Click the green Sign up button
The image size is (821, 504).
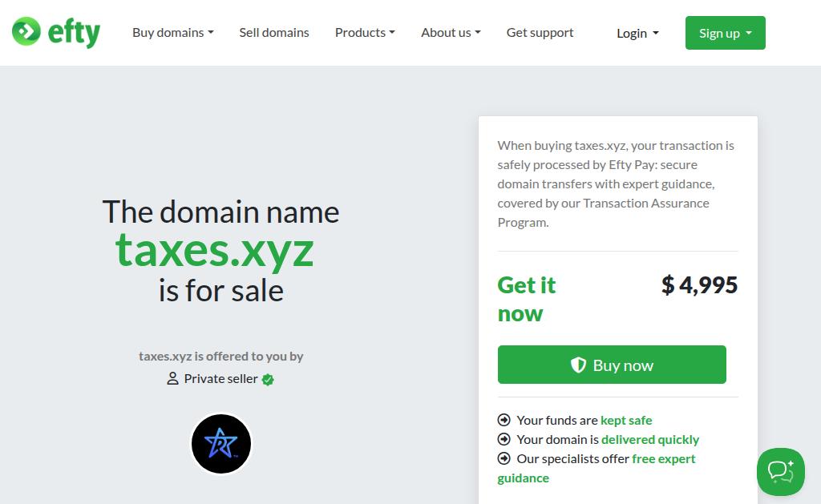[x=725, y=33]
